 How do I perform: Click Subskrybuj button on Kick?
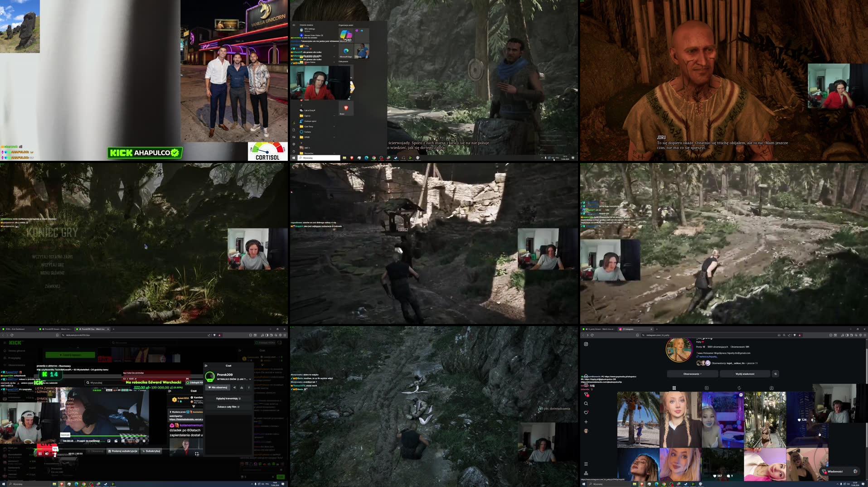(151, 451)
